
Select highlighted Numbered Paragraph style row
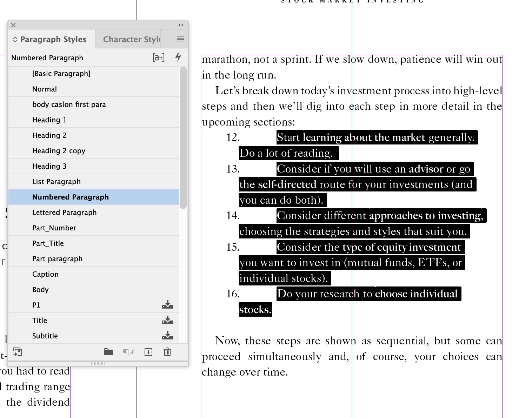click(94, 197)
